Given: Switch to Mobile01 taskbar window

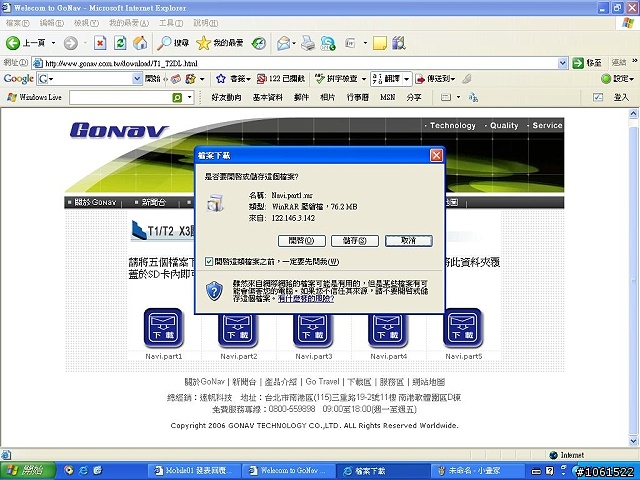Looking at the screenshot, I should point(193,470).
